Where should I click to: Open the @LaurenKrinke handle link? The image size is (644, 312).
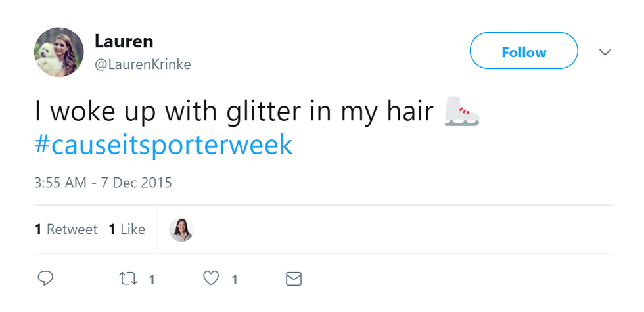tap(143, 64)
